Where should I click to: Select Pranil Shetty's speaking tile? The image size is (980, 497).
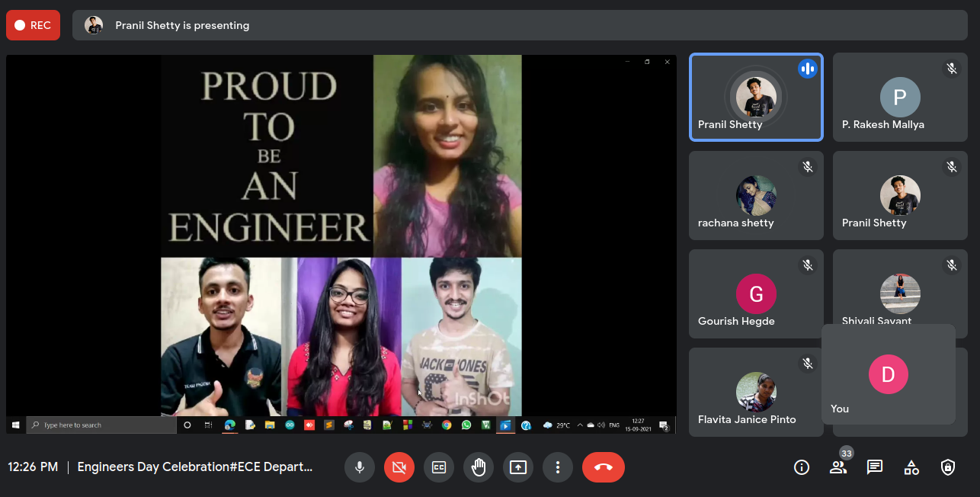coord(756,98)
